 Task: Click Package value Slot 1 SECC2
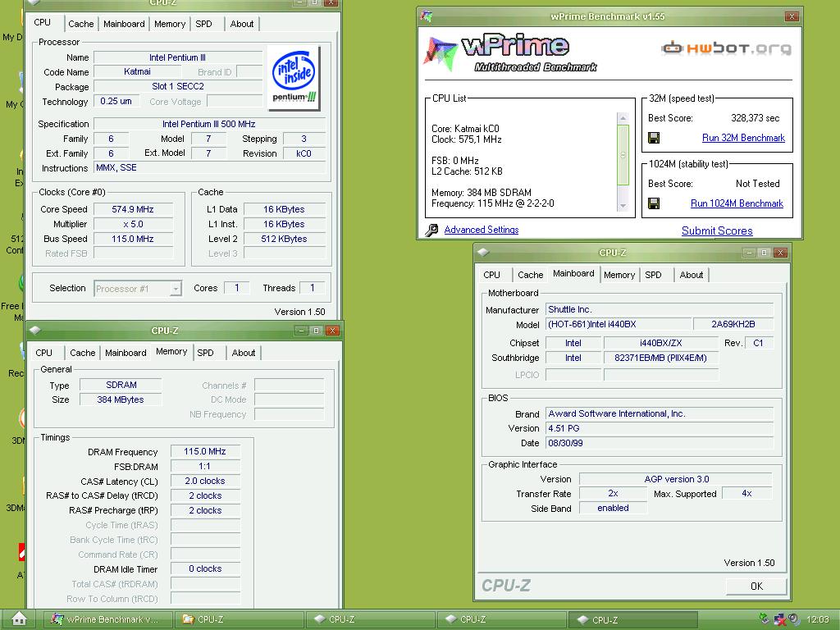point(178,86)
